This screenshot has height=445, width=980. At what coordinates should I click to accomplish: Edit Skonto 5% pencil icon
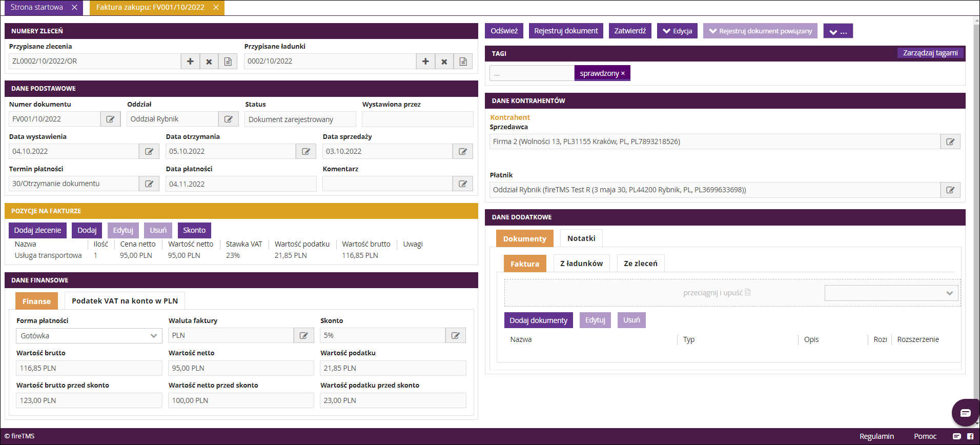pos(456,336)
